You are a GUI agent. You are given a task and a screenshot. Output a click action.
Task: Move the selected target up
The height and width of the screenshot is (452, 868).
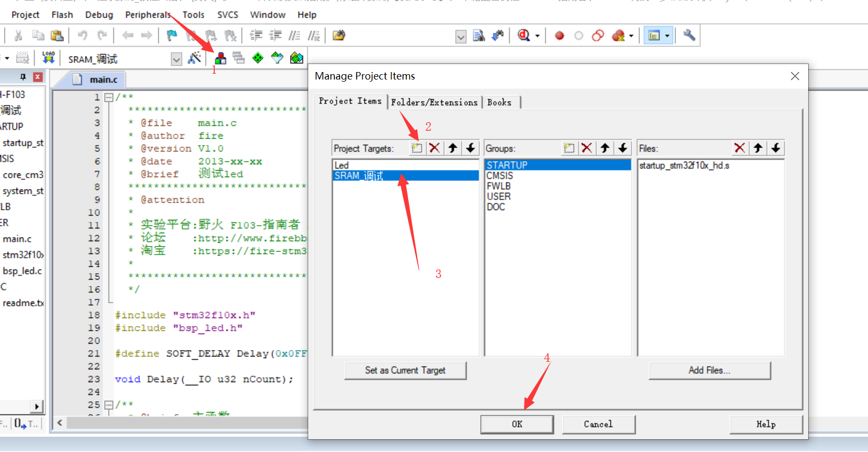pyautogui.click(x=453, y=148)
